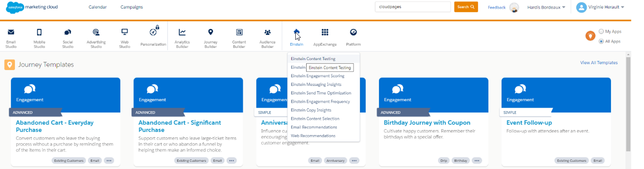This screenshot has height=169, width=644.
Task: Open more tags on Anniversary card
Action: click(354, 160)
